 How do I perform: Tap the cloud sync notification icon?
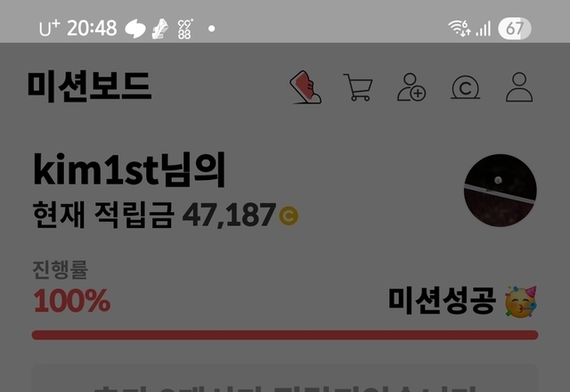tap(135, 29)
